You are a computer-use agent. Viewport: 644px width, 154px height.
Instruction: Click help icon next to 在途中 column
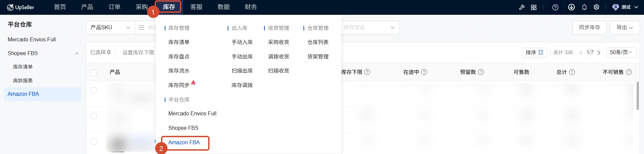pyautogui.click(x=424, y=72)
